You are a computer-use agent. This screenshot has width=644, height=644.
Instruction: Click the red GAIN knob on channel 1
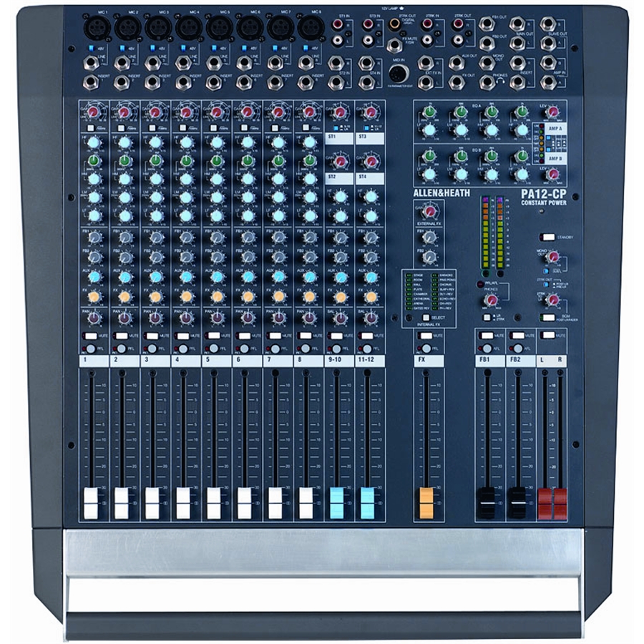click(94, 112)
